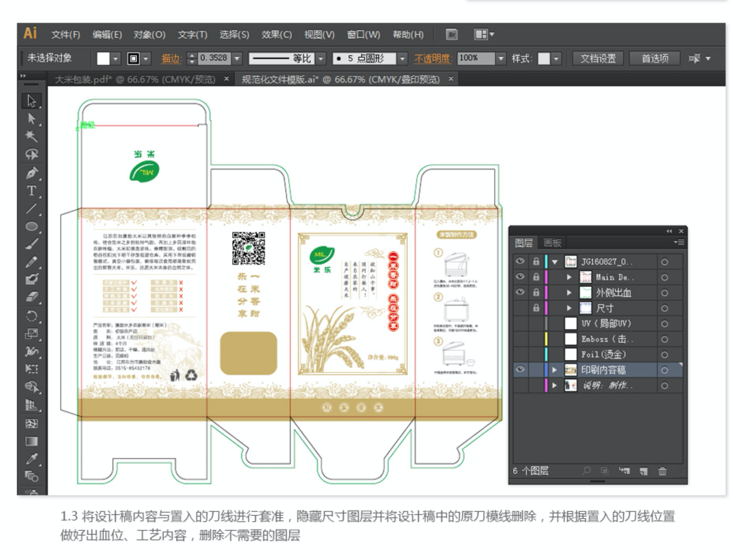Select the Ellipse tool
Screen dimensions: 756x560
point(32,226)
